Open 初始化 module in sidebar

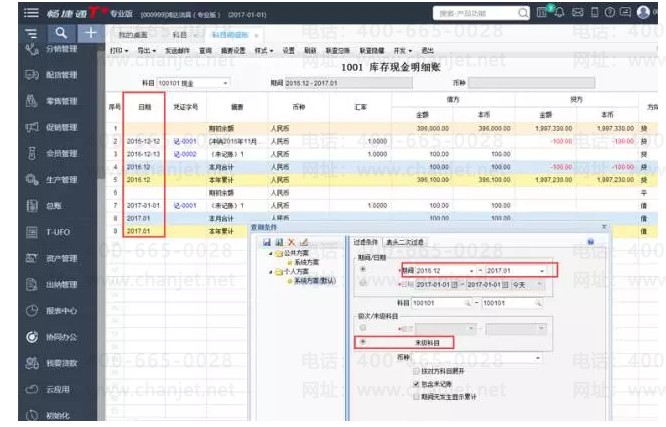(48, 416)
